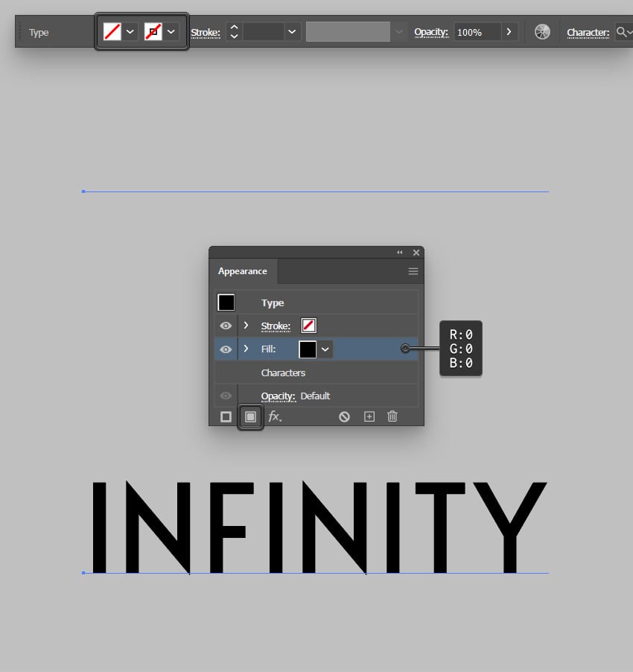Toggle visibility of the Stroke attribute
This screenshot has width=633, height=672.
tap(226, 326)
